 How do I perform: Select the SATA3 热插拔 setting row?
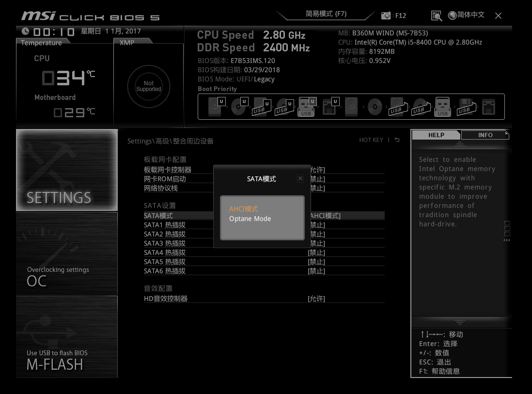tap(264, 243)
